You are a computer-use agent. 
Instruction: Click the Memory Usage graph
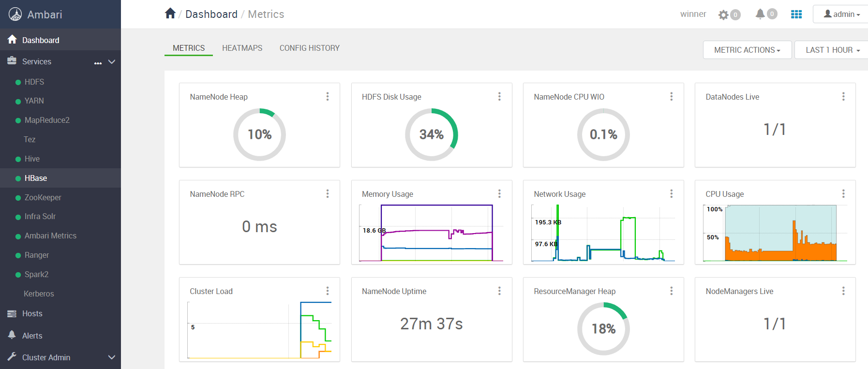431,233
